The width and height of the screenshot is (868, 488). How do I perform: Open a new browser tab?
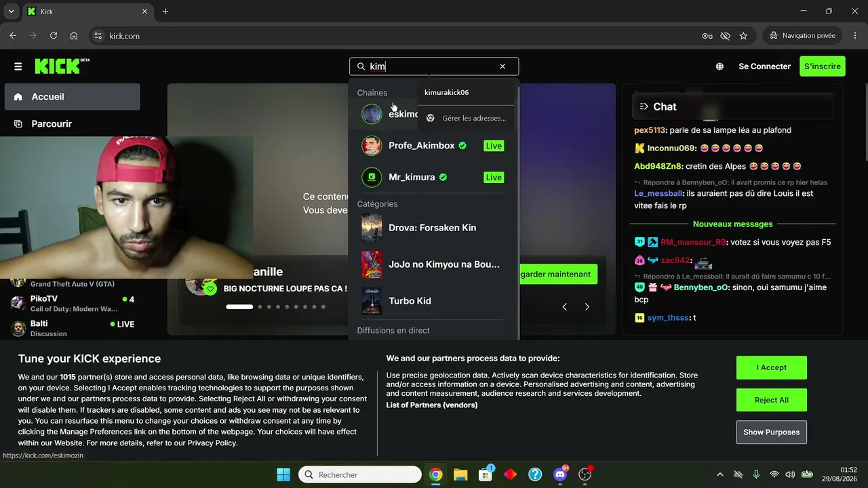coord(165,12)
